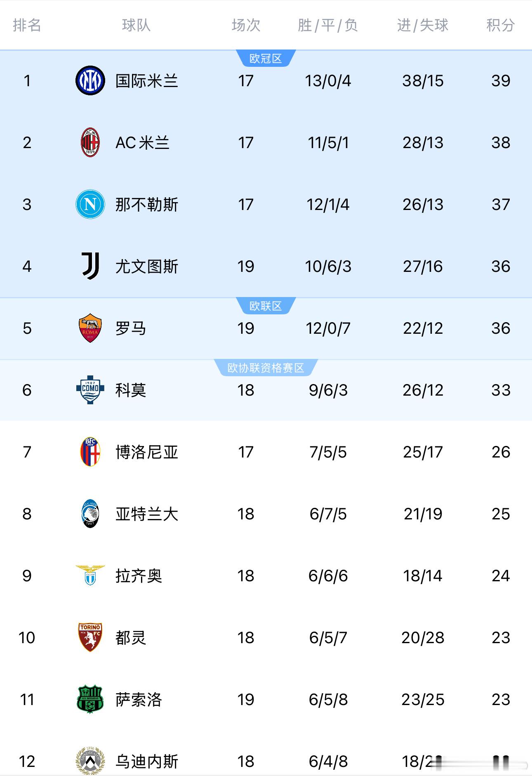The height and width of the screenshot is (776, 532).
Task: Select the Bologna BFC crest
Action: (x=90, y=452)
